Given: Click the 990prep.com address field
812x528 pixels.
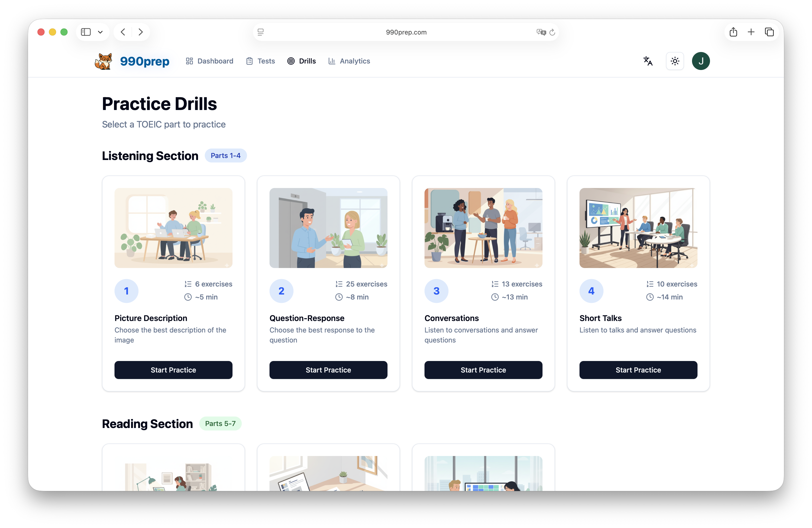Looking at the screenshot, I should [x=406, y=32].
